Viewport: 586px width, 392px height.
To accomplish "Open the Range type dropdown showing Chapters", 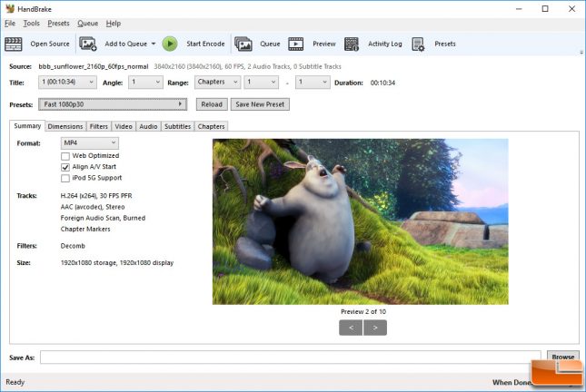I will point(217,83).
